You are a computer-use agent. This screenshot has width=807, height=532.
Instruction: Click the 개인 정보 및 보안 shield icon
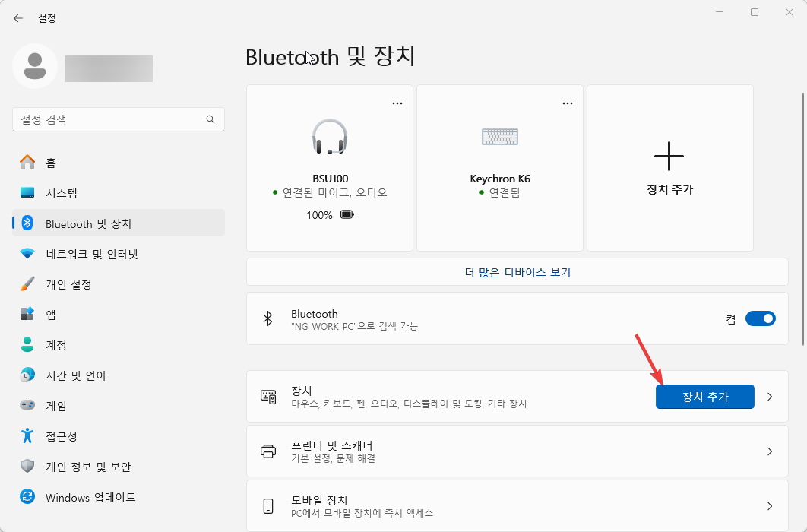tap(24, 467)
